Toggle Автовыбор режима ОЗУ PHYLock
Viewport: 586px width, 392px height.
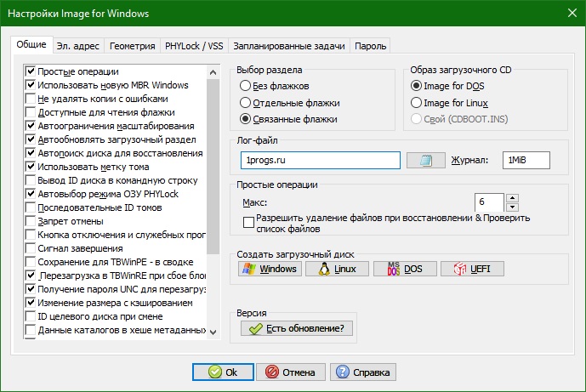pyautogui.click(x=31, y=194)
